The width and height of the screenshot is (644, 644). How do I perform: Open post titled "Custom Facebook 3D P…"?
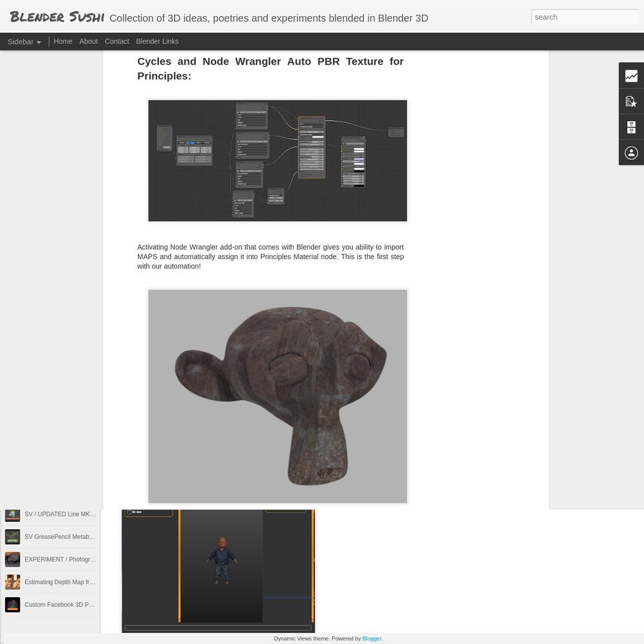(x=60, y=605)
